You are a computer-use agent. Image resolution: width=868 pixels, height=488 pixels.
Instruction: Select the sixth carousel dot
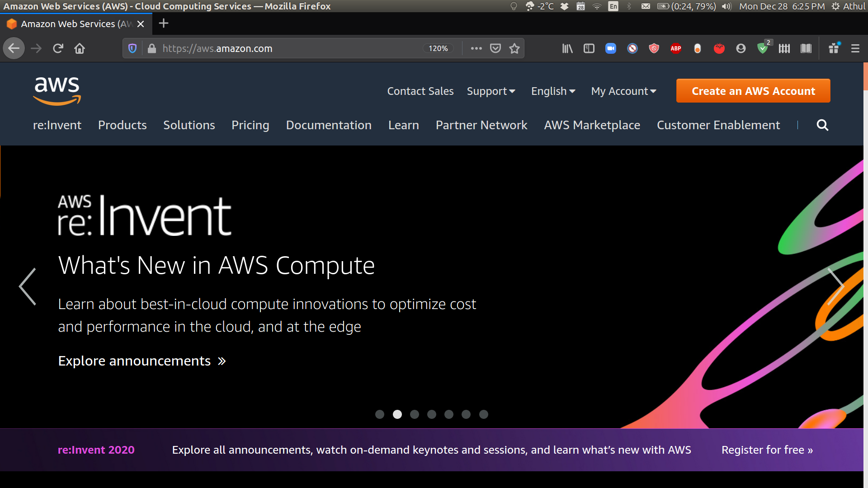click(x=466, y=414)
